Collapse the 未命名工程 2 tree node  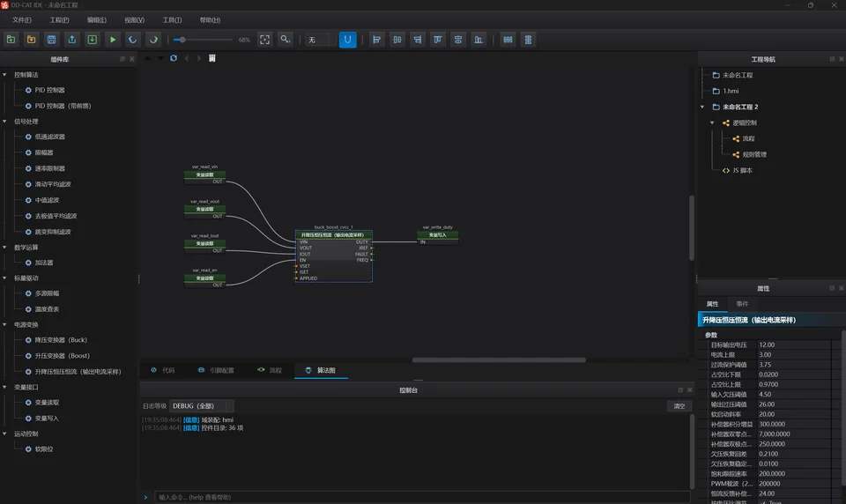(x=702, y=107)
